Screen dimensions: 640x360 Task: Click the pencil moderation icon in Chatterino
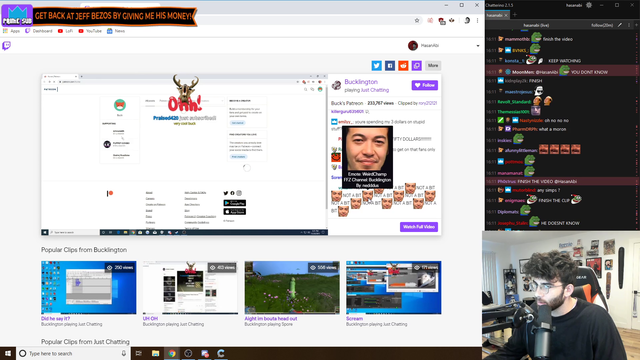[x=620, y=25]
